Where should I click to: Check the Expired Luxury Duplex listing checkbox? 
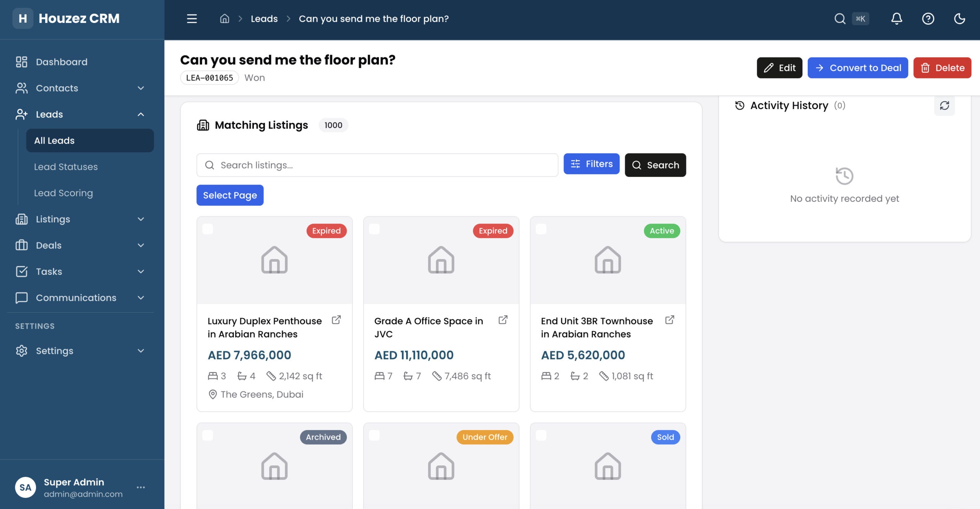click(208, 230)
